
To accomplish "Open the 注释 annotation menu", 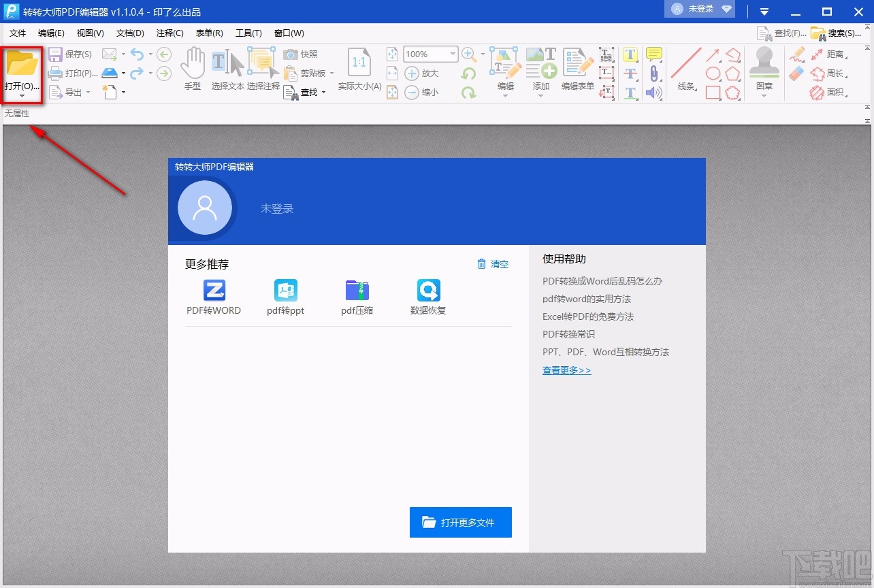I will click(169, 33).
